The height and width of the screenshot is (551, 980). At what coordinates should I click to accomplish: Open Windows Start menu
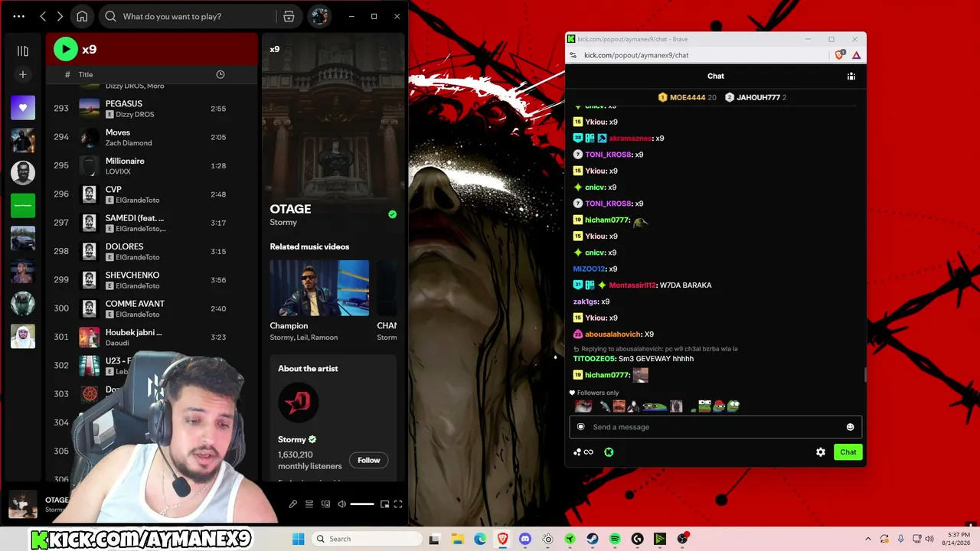tap(298, 539)
